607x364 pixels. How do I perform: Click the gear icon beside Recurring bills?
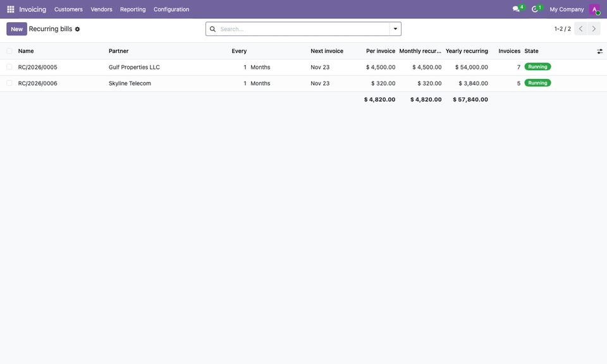(x=77, y=29)
